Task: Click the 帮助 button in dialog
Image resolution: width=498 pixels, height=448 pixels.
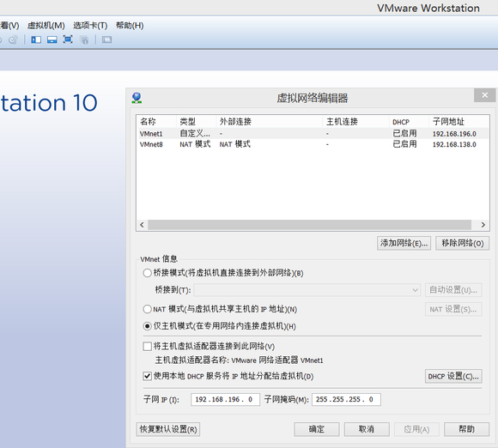Action: point(466,429)
